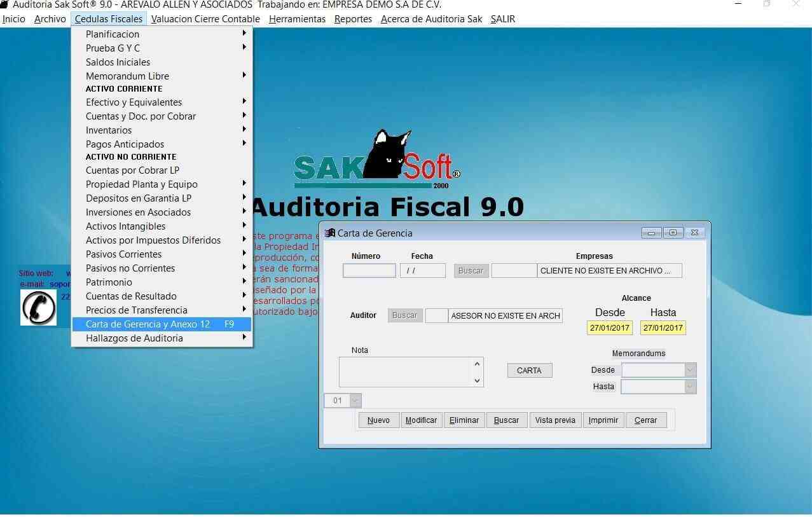Close the Carta de Gerencia window
This screenshot has height=517, width=812.
point(694,233)
